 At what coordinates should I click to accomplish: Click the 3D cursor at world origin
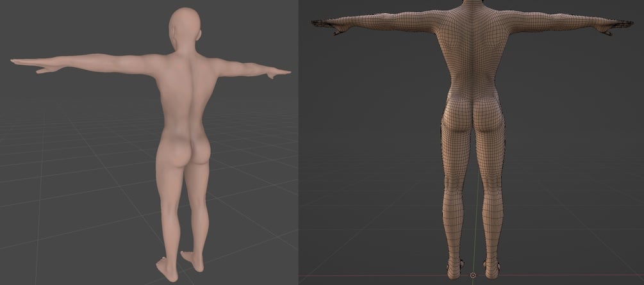point(473,275)
